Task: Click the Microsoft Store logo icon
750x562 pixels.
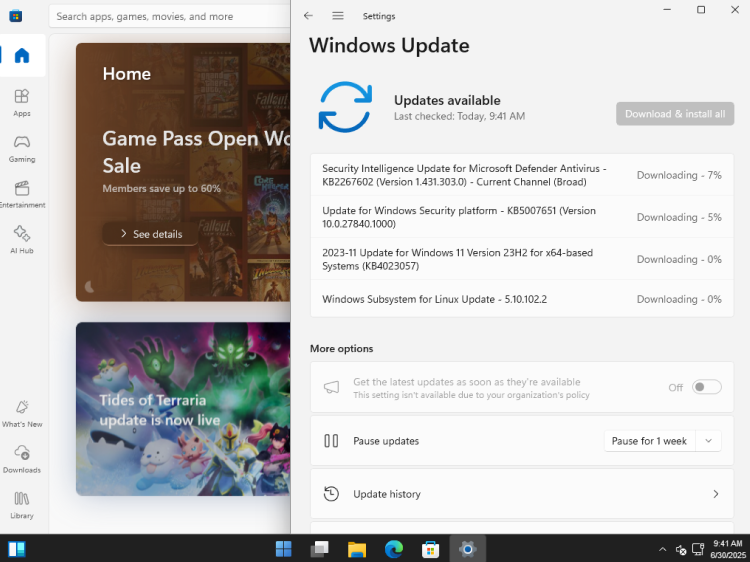Action: click(16, 16)
